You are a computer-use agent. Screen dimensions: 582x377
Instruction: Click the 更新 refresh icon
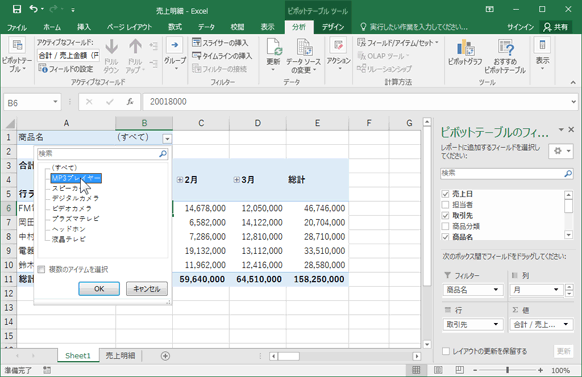coord(274,47)
